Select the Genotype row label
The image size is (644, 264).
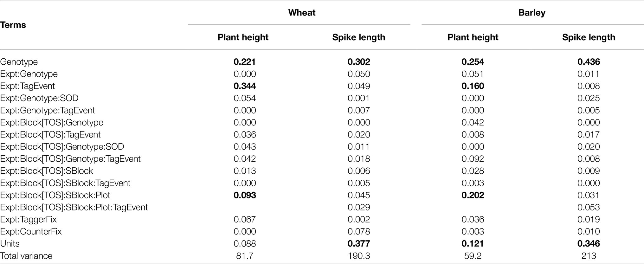click(19, 62)
